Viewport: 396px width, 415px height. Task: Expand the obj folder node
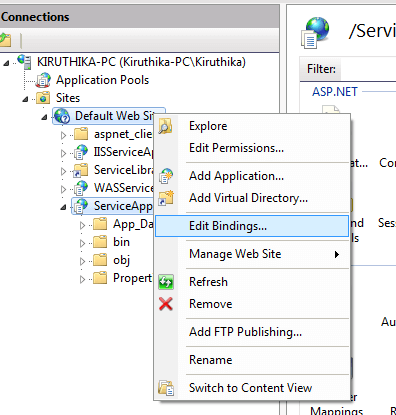82,261
